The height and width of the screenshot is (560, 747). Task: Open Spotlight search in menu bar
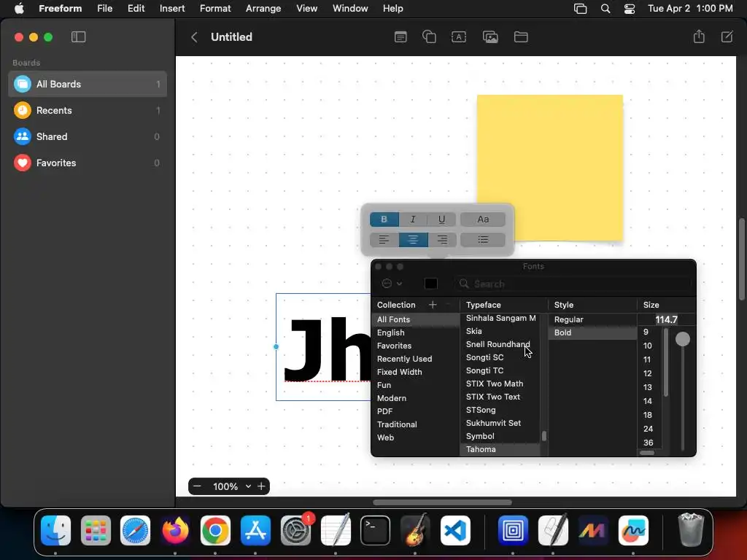[605, 9]
